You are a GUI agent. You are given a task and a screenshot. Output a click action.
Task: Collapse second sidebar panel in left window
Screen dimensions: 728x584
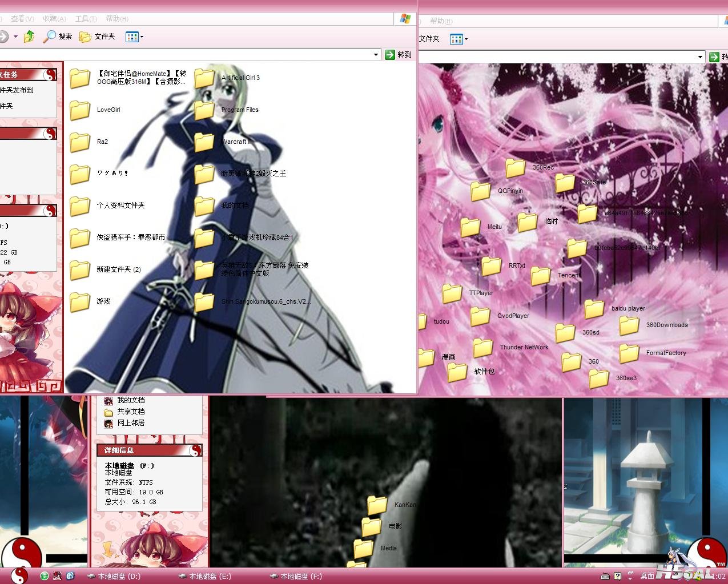[50, 134]
